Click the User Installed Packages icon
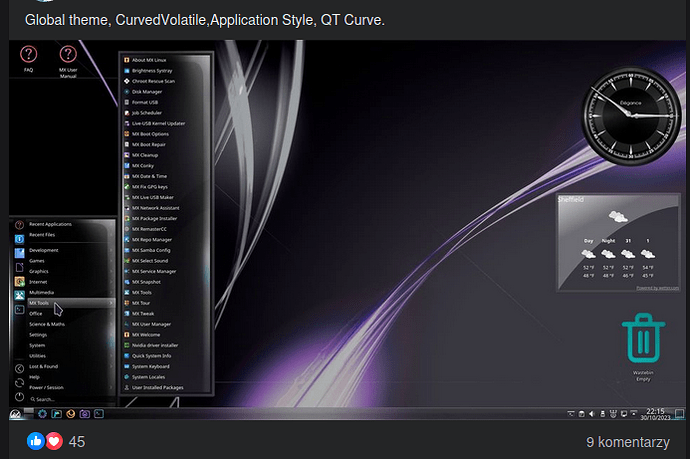The height and width of the screenshot is (459, 690). tap(127, 387)
